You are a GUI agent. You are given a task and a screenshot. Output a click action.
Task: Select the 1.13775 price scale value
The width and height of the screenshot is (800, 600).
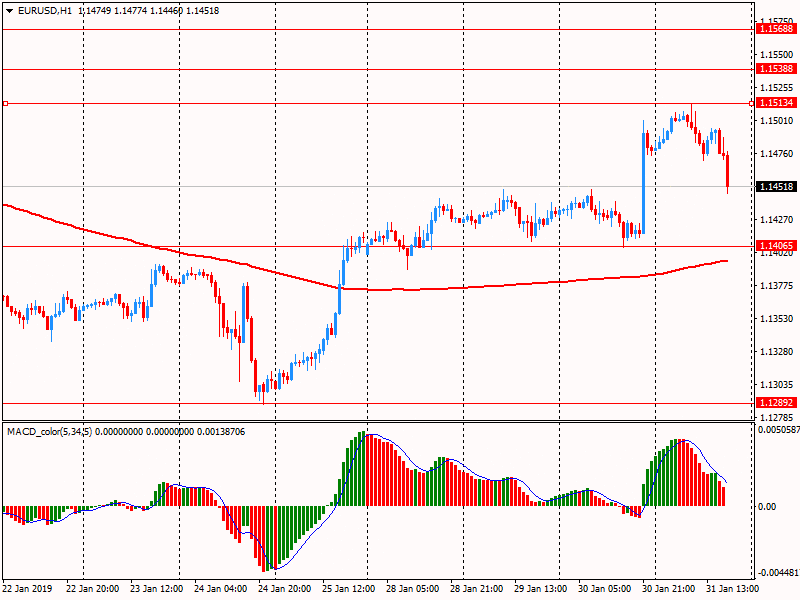coord(777,286)
